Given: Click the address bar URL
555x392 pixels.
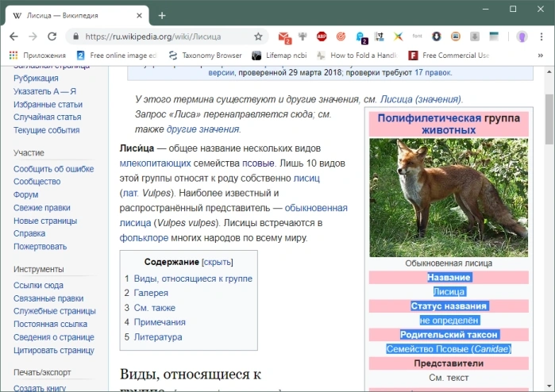Looking at the screenshot, I should 153,37.
